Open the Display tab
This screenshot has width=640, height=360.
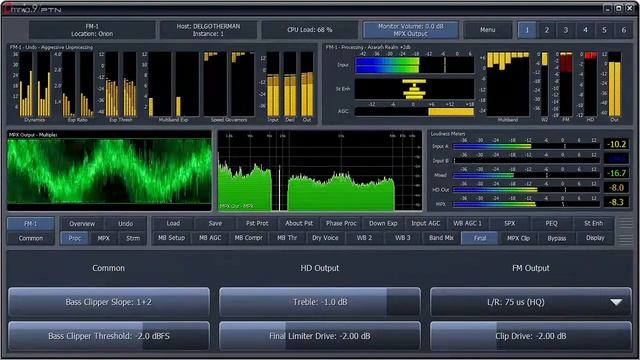595,238
